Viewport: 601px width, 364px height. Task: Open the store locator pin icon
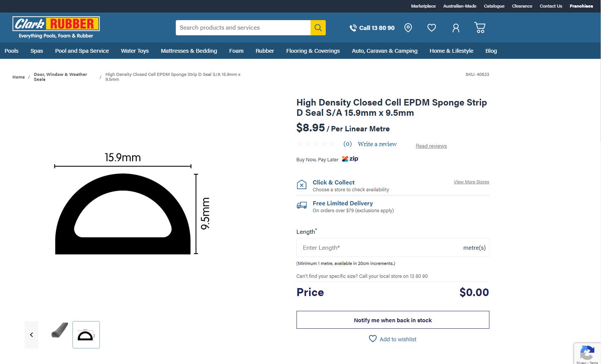coord(408,28)
